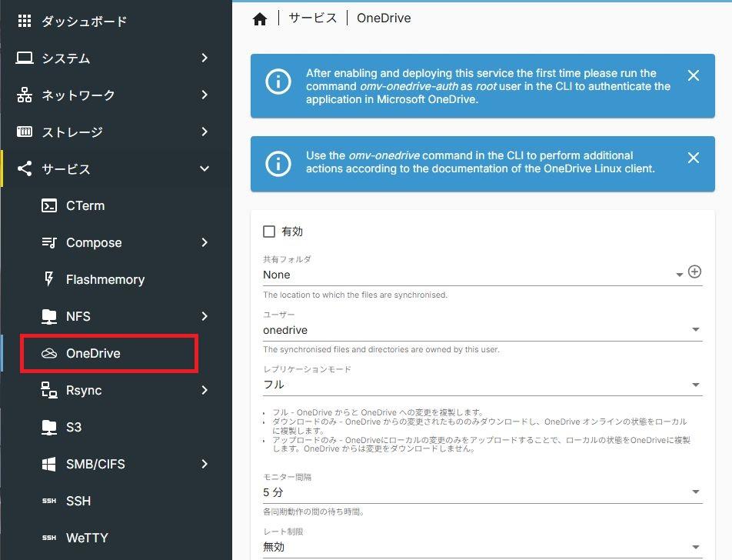Click the S3 folder icon
The width and height of the screenshot is (732, 560).
coord(49,427)
